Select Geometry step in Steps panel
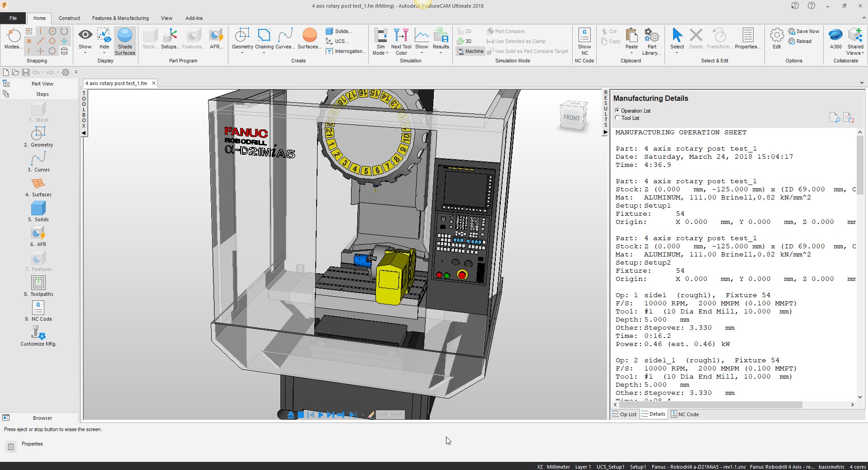Image resolution: width=868 pixels, height=470 pixels. [x=38, y=137]
